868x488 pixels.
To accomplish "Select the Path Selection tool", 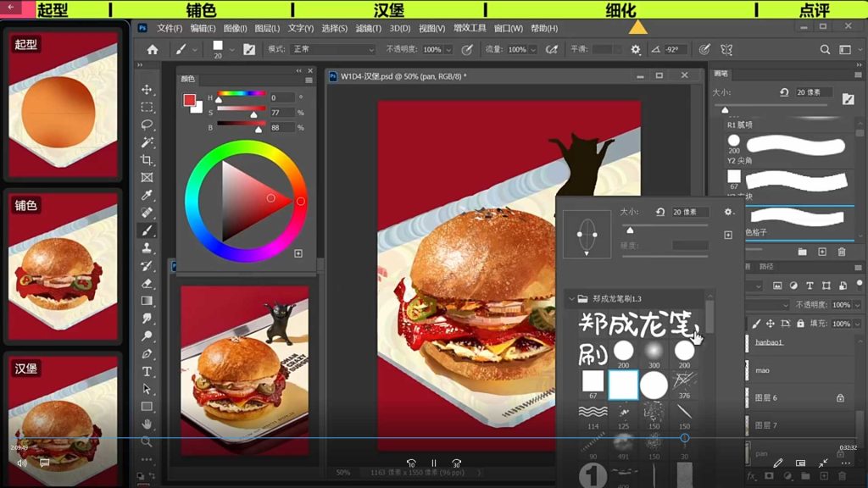I will coord(147,389).
